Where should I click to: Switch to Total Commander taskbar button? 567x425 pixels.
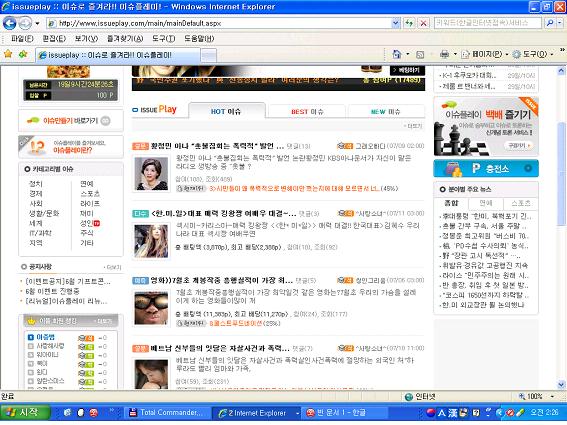click(x=168, y=413)
